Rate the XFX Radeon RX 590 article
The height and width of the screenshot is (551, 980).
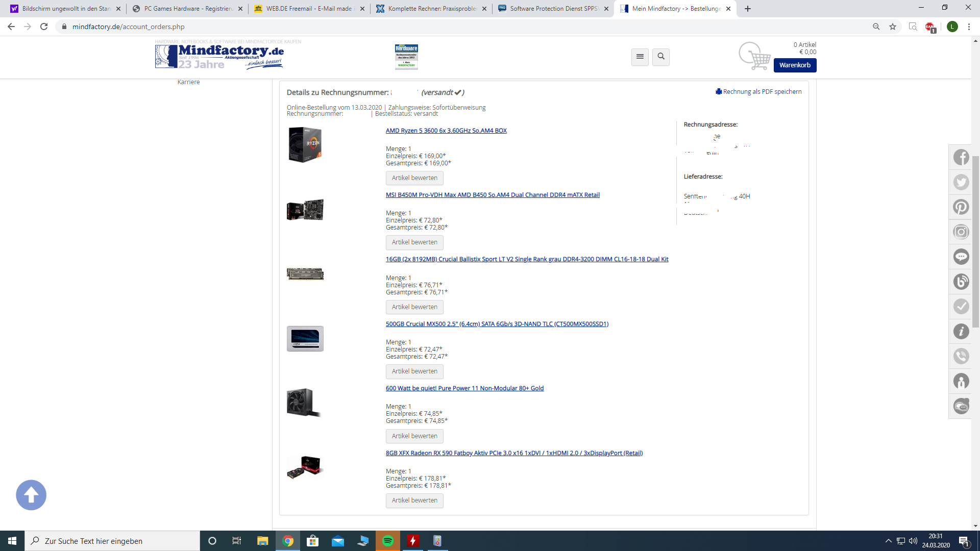coord(414,500)
